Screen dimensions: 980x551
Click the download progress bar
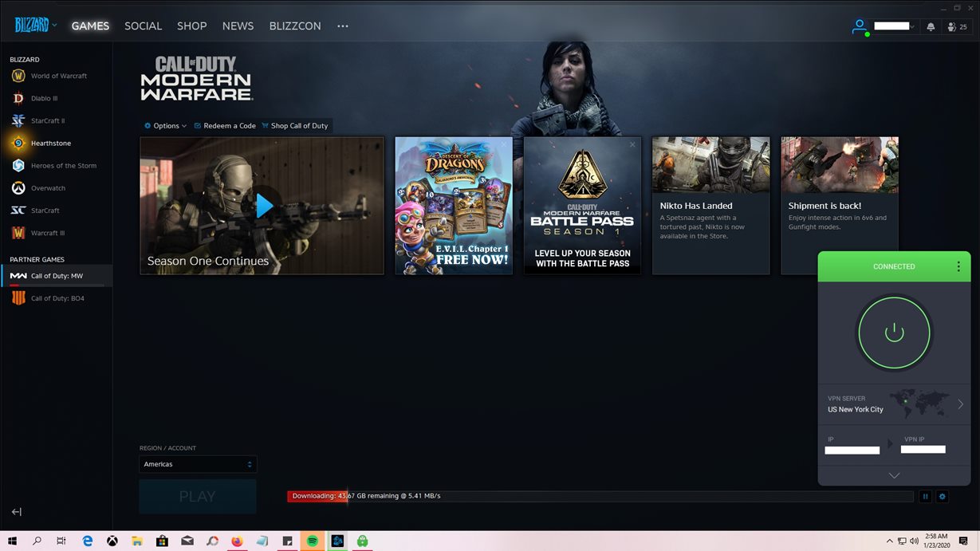pyautogui.click(x=600, y=496)
